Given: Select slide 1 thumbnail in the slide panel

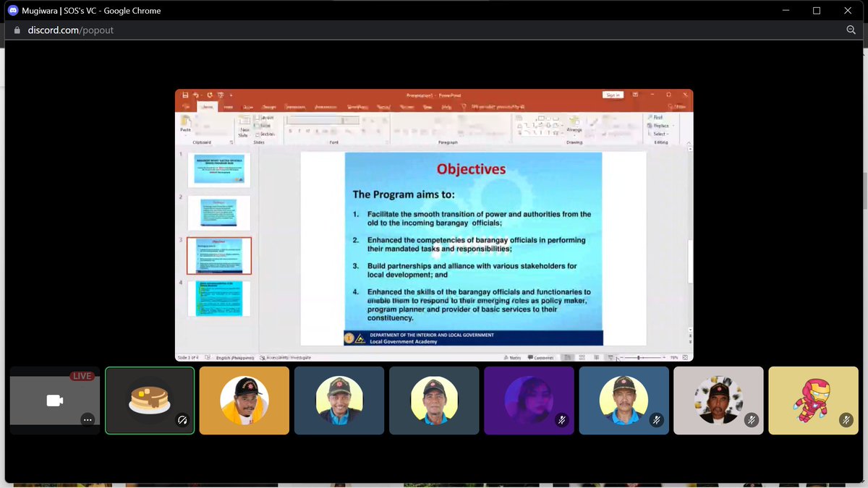Looking at the screenshot, I should [219, 170].
